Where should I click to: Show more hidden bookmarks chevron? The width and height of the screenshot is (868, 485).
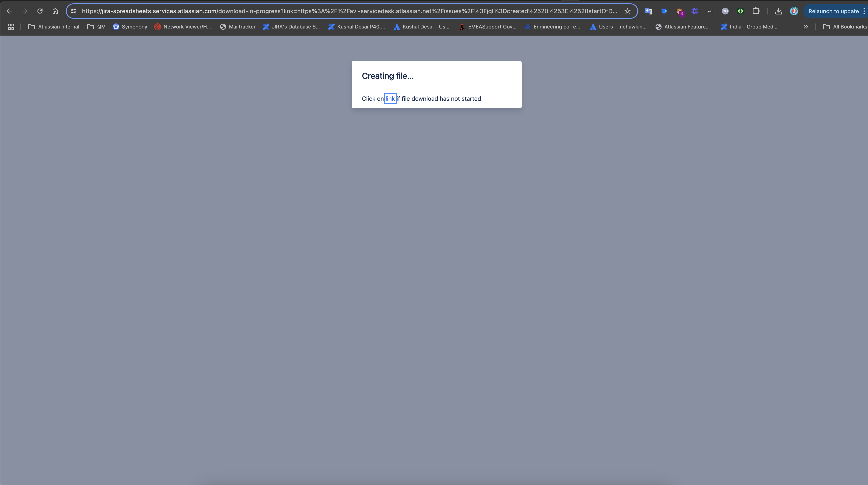[806, 27]
